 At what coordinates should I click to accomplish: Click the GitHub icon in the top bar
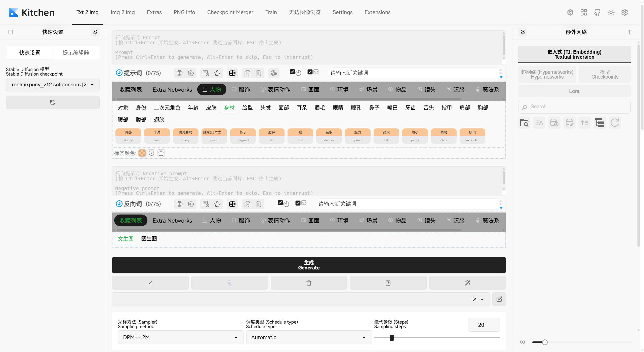597,12
